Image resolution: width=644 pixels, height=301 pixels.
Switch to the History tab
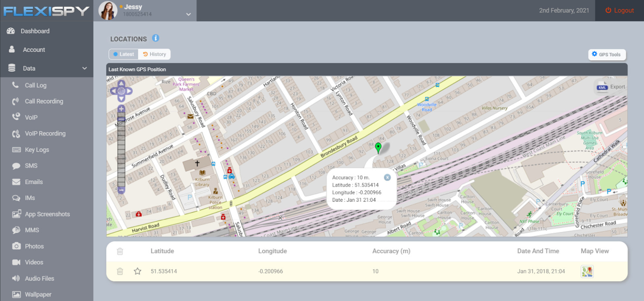(154, 54)
